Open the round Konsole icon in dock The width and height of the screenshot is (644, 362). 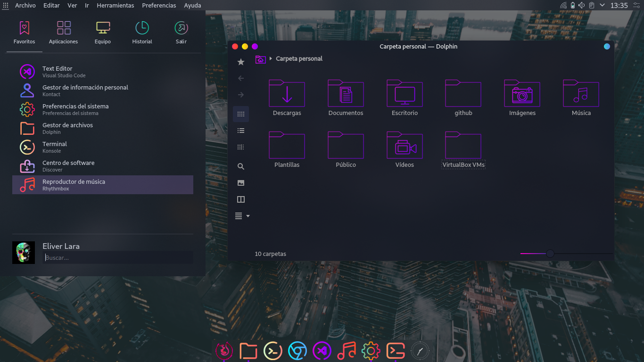(x=273, y=351)
